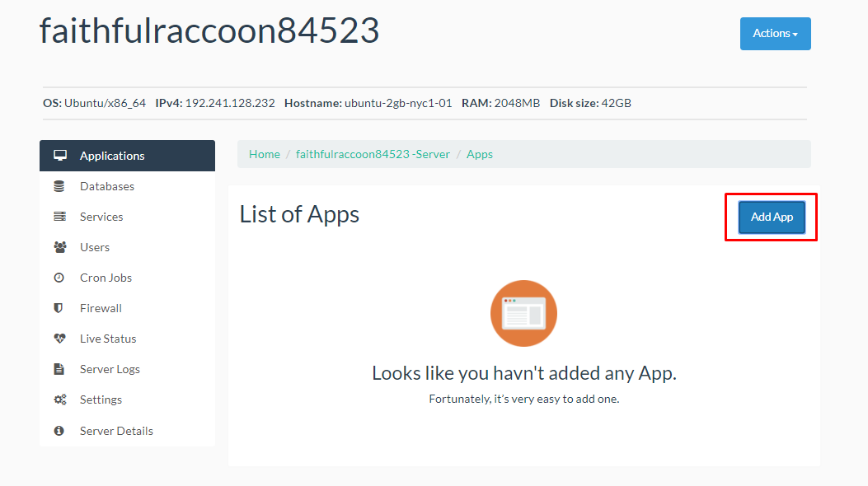
Task: Click the Server Logs file icon
Action: [59, 368]
